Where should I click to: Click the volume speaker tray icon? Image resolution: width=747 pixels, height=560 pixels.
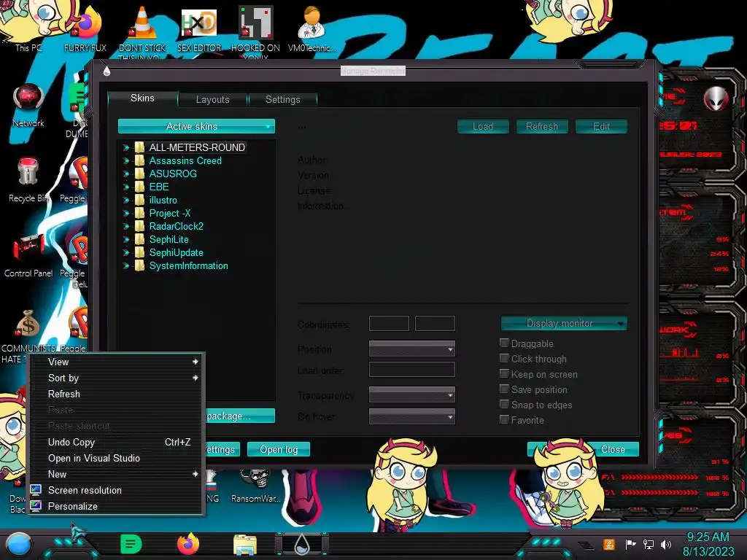coord(666,544)
